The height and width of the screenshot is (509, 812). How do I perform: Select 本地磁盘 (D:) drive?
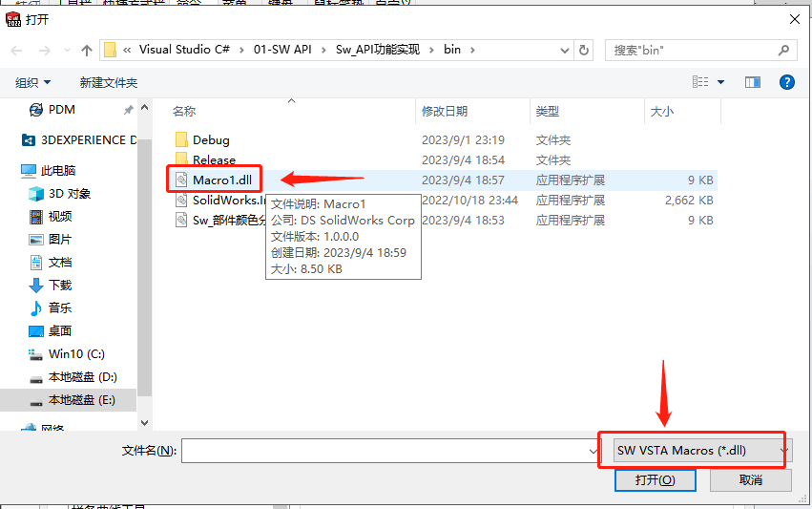pyautogui.click(x=73, y=377)
